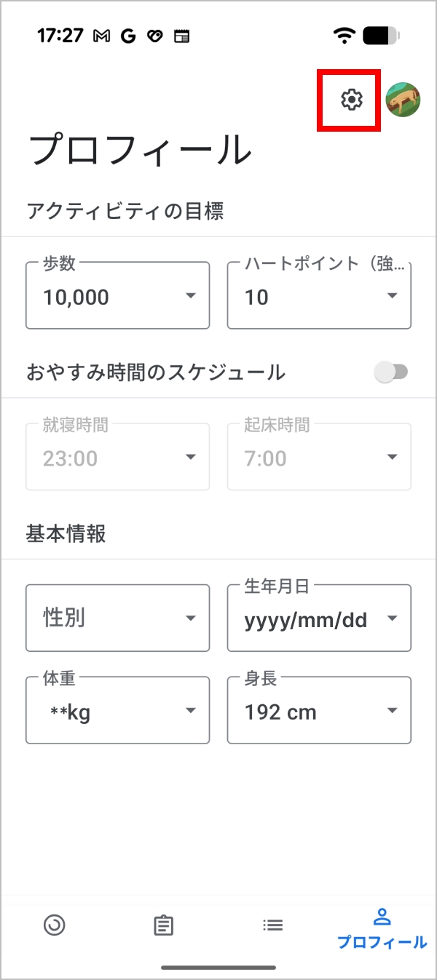Tap the battery status icon
Image resolution: width=437 pixels, height=980 pixels.
point(381,35)
